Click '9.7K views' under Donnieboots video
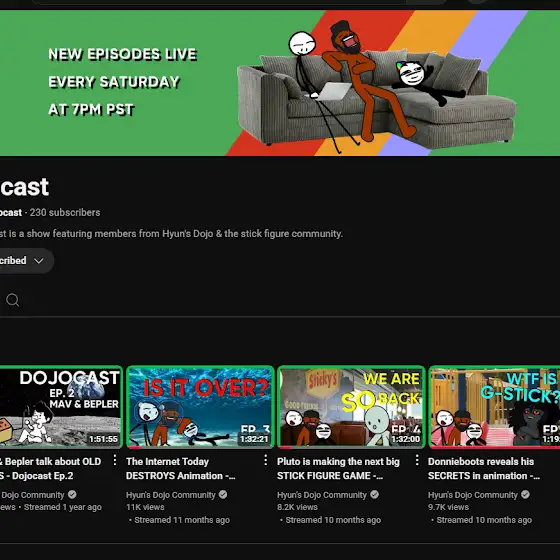 (x=448, y=507)
